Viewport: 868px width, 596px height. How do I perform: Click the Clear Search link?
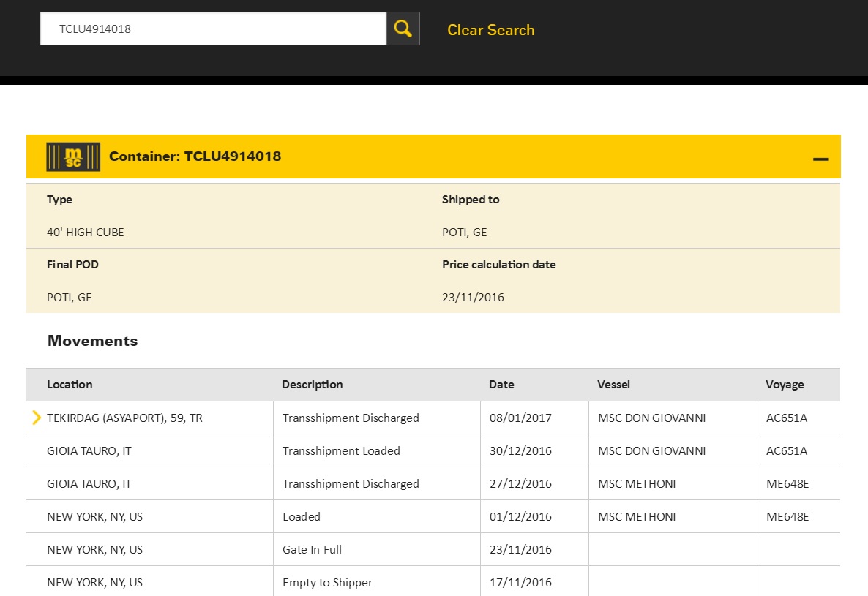pos(490,30)
